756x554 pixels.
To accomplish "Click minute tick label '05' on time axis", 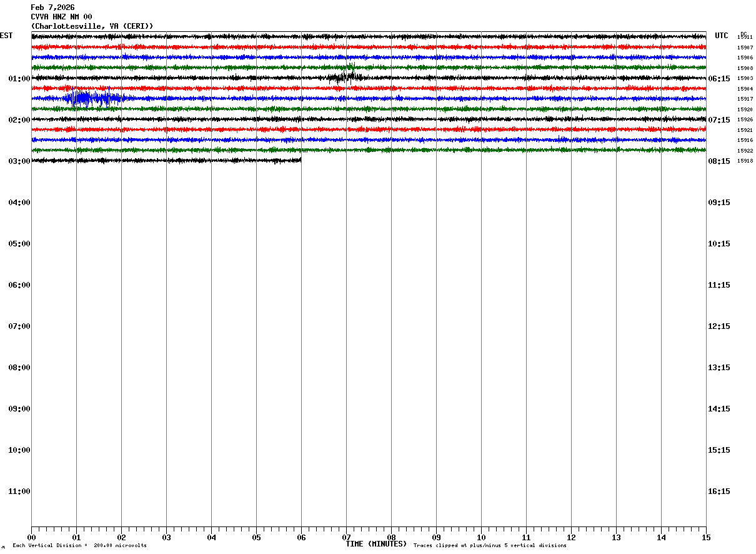I will [256, 538].
